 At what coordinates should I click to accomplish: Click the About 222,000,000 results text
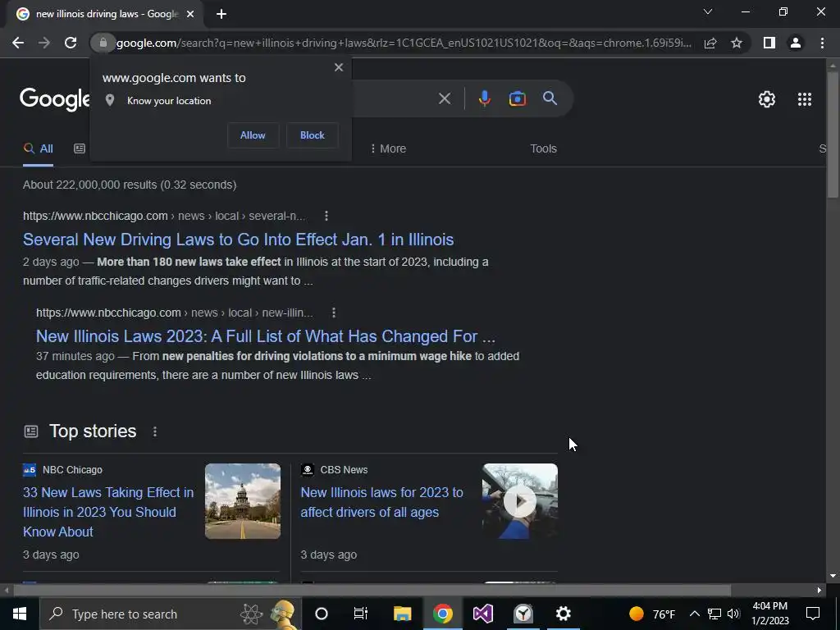(x=130, y=185)
